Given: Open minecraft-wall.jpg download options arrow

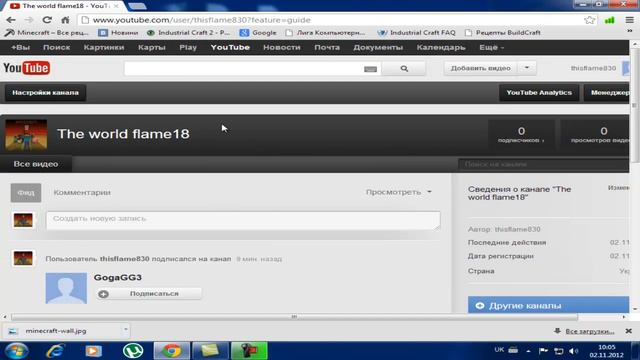Looking at the screenshot, I should [126, 330].
